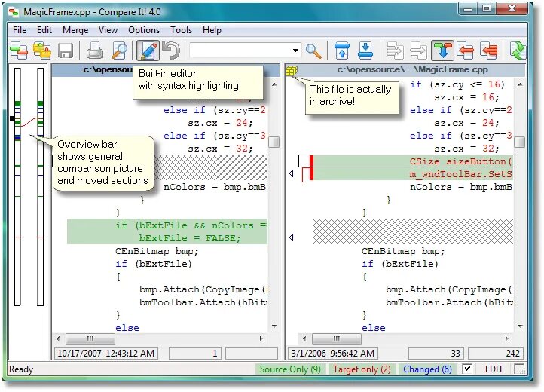
Task: Open the View menu
Action: (x=108, y=30)
